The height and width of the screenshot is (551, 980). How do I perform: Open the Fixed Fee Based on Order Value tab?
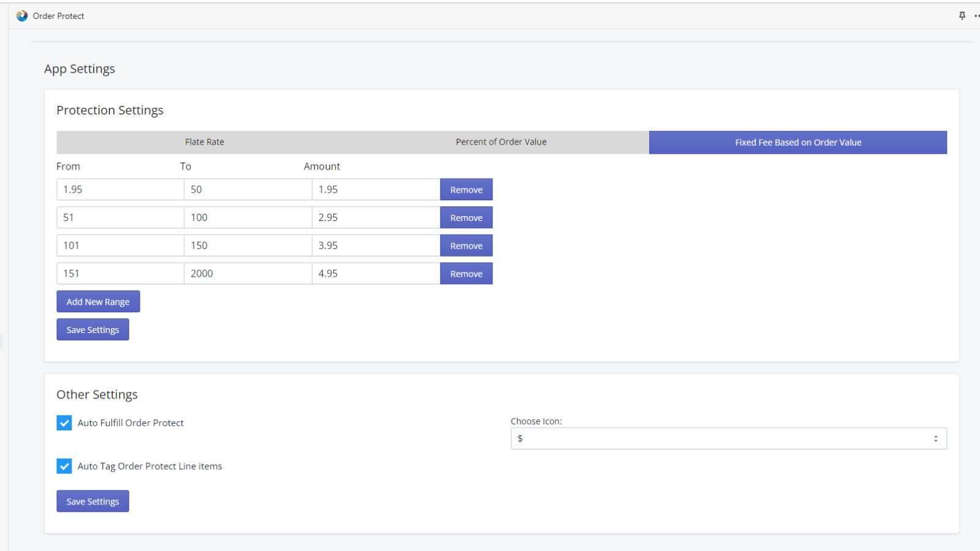tap(797, 142)
